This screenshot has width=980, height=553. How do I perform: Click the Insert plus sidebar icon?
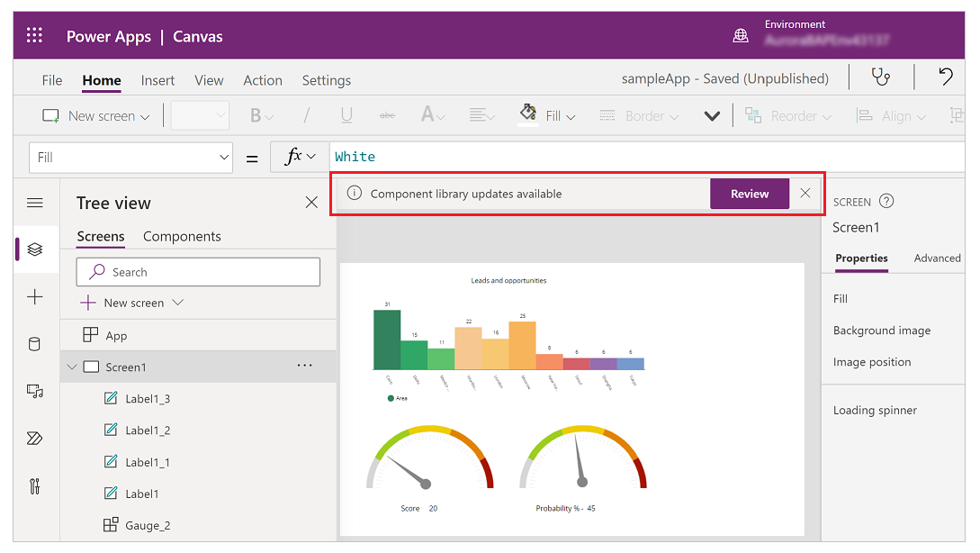click(x=35, y=296)
